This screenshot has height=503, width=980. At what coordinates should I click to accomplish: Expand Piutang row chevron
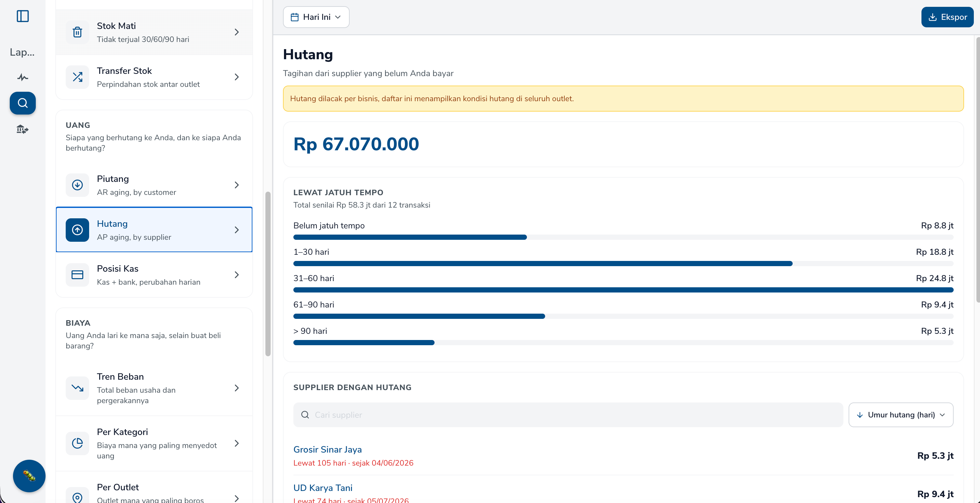coord(237,185)
